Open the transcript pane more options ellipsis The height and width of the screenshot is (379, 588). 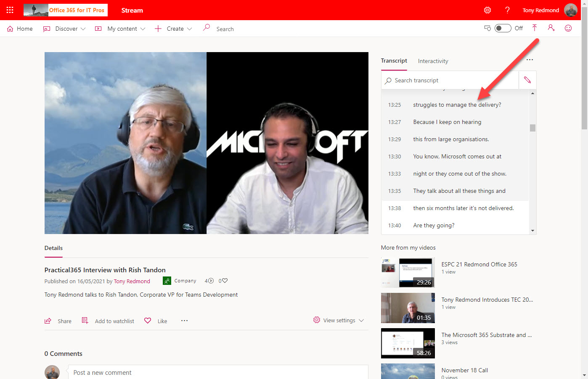click(530, 60)
